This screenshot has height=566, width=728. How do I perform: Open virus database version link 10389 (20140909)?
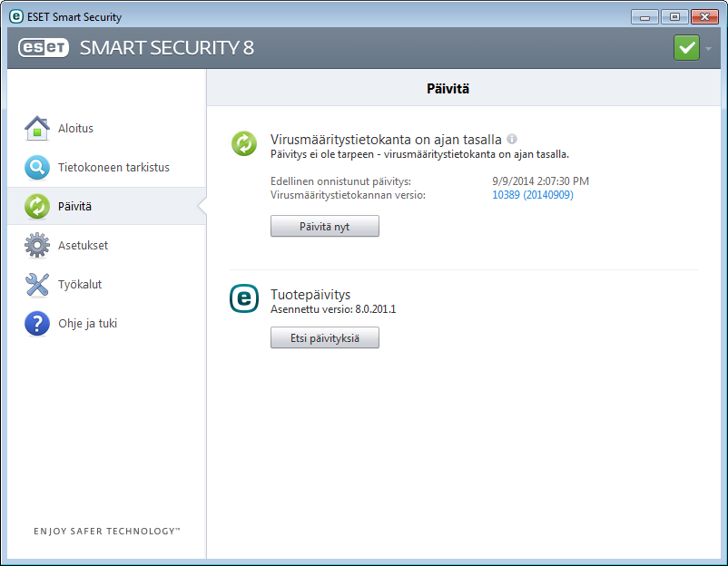[533, 195]
